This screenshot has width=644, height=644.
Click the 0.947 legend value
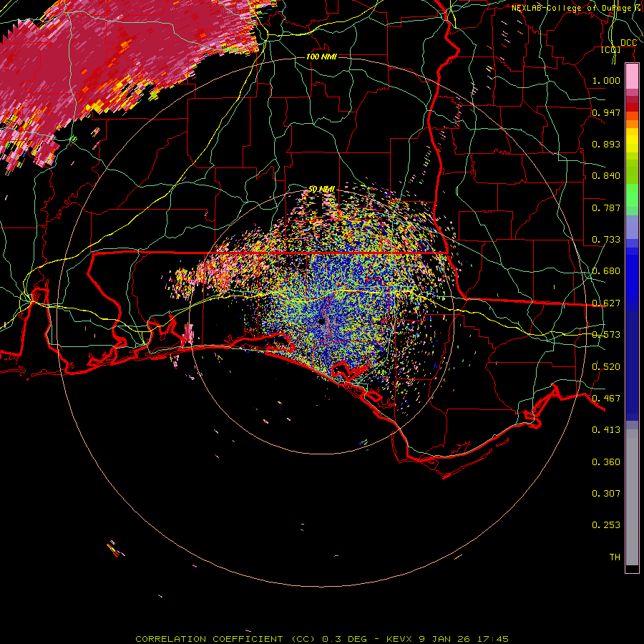point(606,112)
